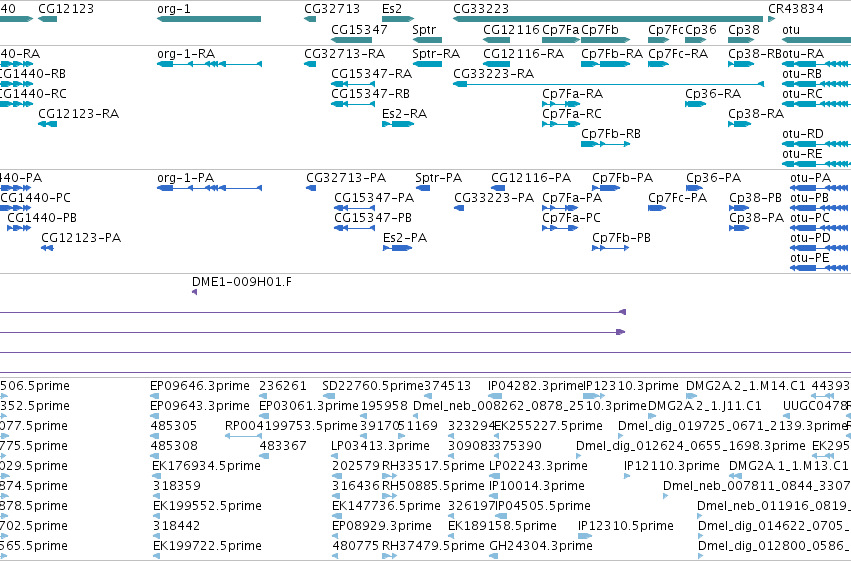
Task: Click the CG12123 gene label
Action: [x=66, y=9]
